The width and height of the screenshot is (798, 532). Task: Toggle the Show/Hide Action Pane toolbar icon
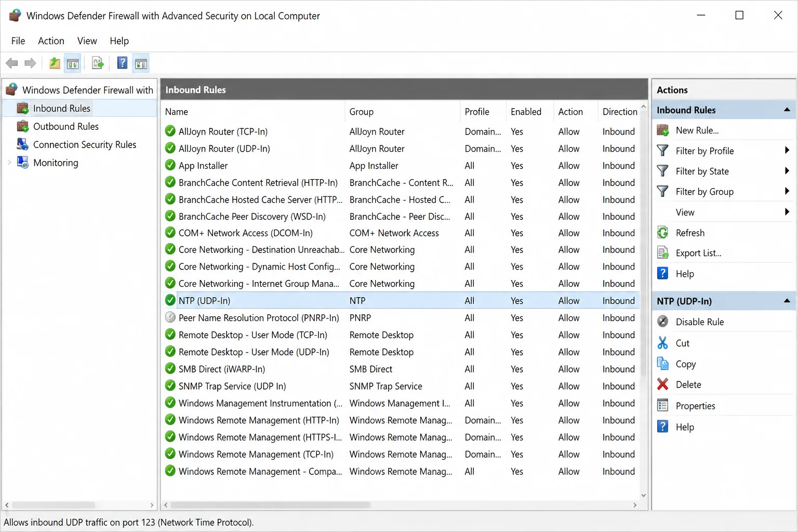coord(141,63)
